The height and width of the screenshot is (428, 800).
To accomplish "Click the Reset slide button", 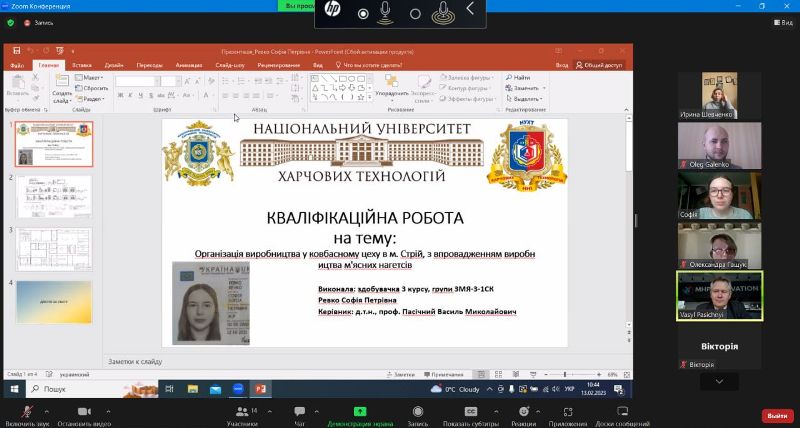I will click(x=91, y=88).
